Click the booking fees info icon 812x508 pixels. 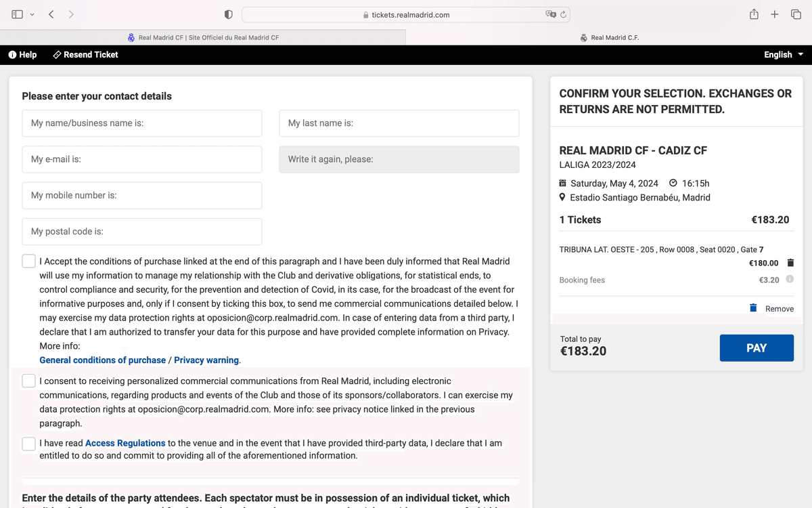pyautogui.click(x=790, y=279)
